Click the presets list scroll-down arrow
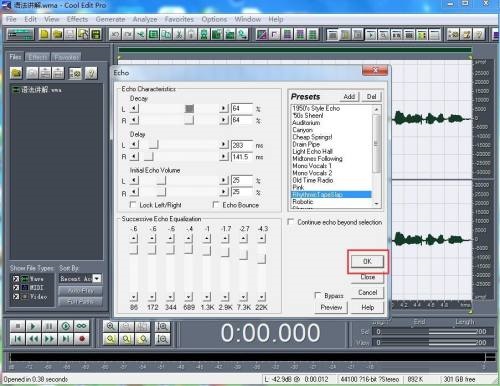The width and height of the screenshot is (500, 386). point(377,204)
